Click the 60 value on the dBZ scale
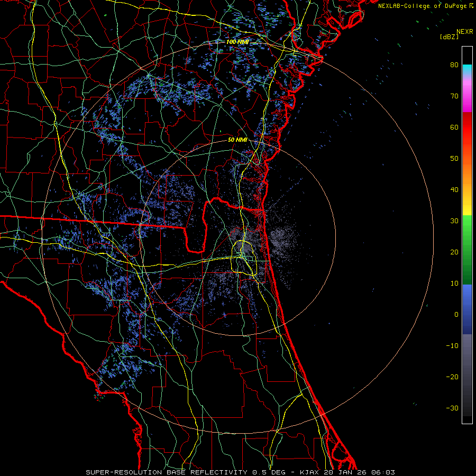 [454, 127]
